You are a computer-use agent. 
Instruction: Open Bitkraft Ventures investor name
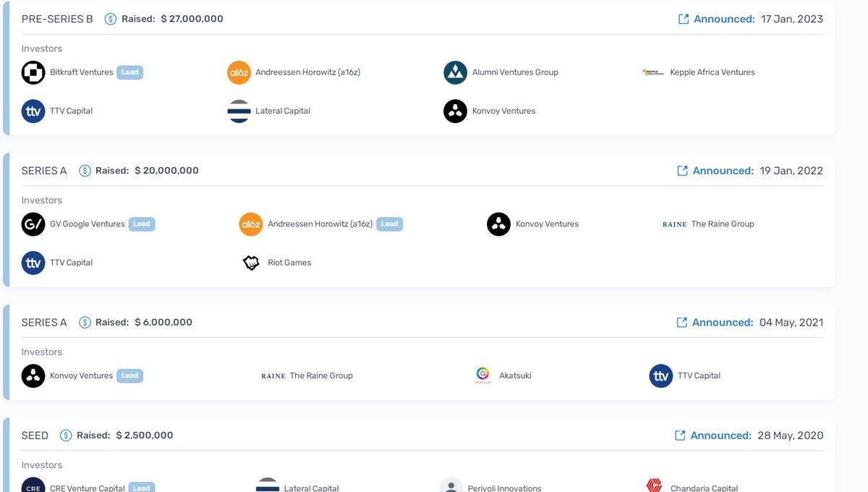[82, 72]
